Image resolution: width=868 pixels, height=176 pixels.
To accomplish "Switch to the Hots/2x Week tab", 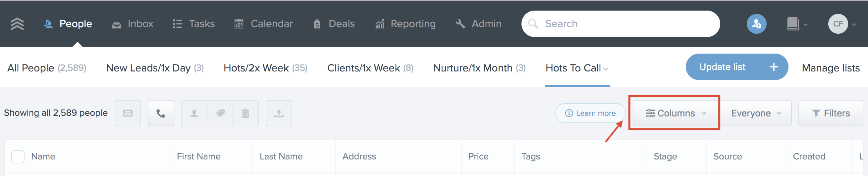I will pyautogui.click(x=265, y=68).
